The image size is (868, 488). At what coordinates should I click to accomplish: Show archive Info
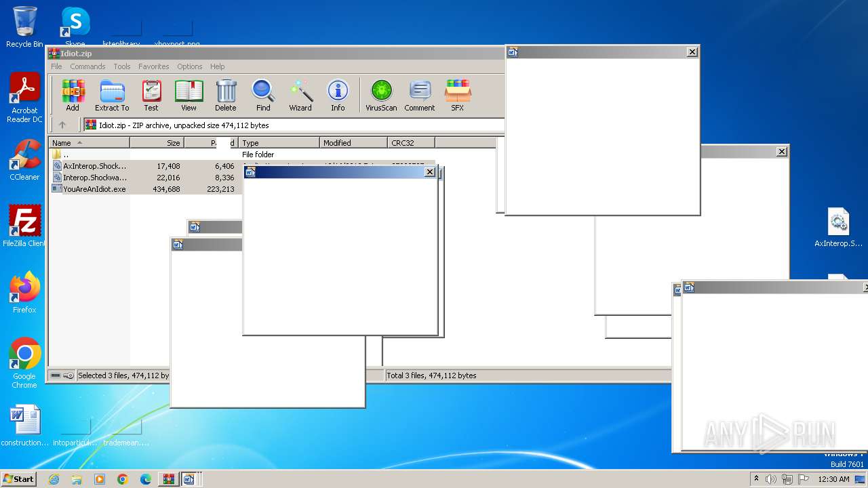tap(338, 95)
